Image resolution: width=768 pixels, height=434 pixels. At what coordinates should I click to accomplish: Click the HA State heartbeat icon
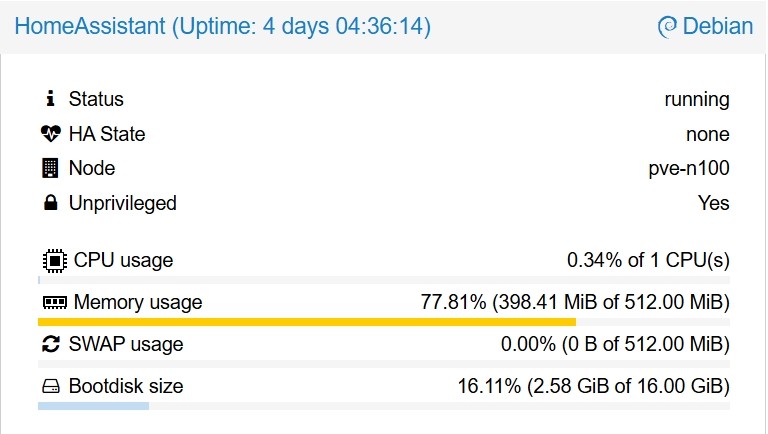51,134
